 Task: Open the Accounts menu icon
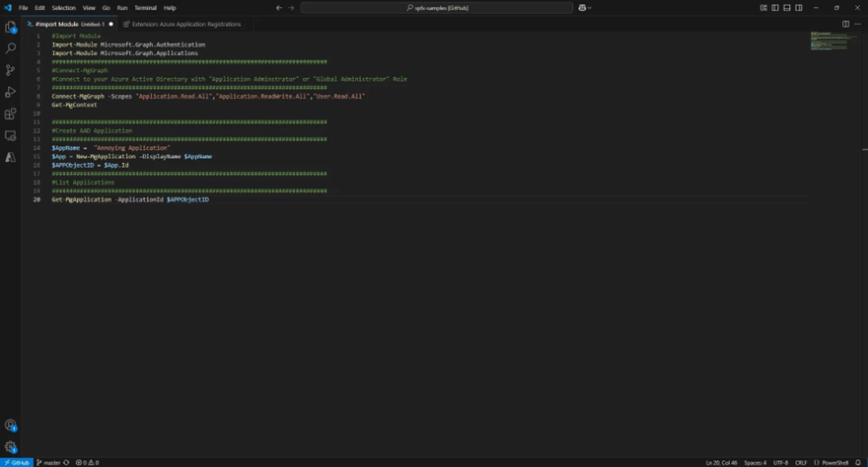coord(11,425)
